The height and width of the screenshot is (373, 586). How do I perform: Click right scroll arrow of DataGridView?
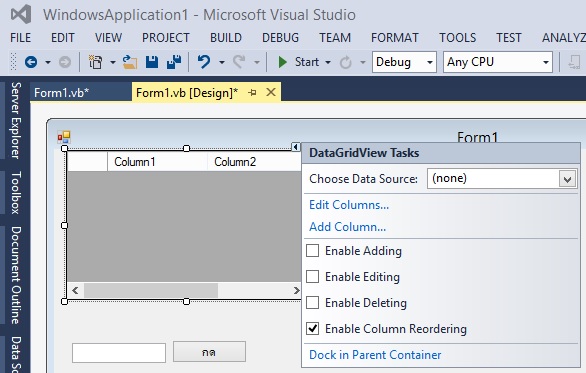[296, 290]
